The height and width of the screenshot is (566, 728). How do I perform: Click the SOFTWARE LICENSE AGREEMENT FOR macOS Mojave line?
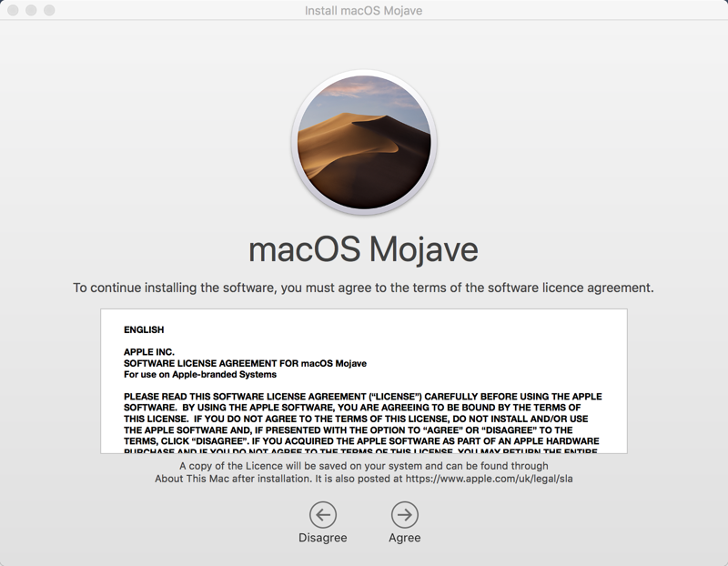point(245,363)
